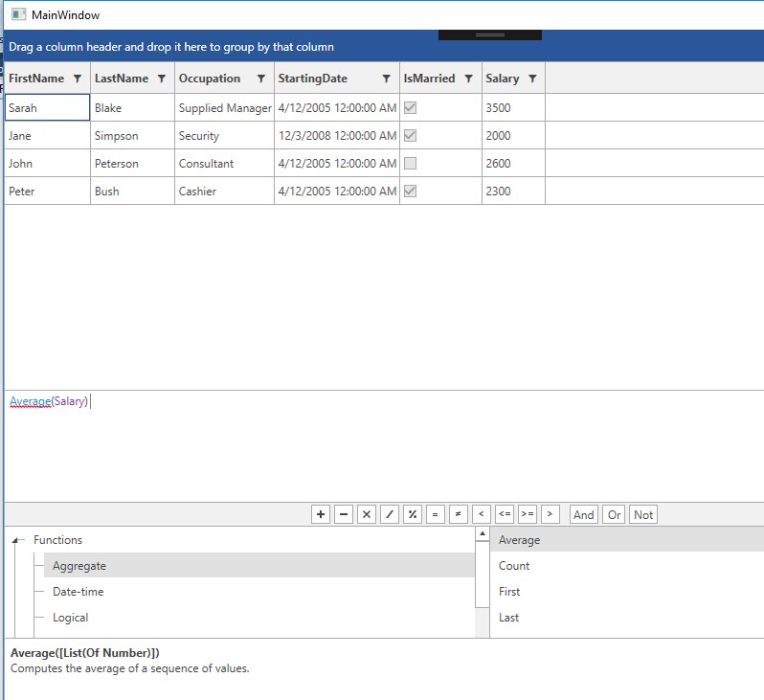Screen dimensions: 764x700
Task: Insert the less-than-or-equal operator
Action: tap(505, 514)
